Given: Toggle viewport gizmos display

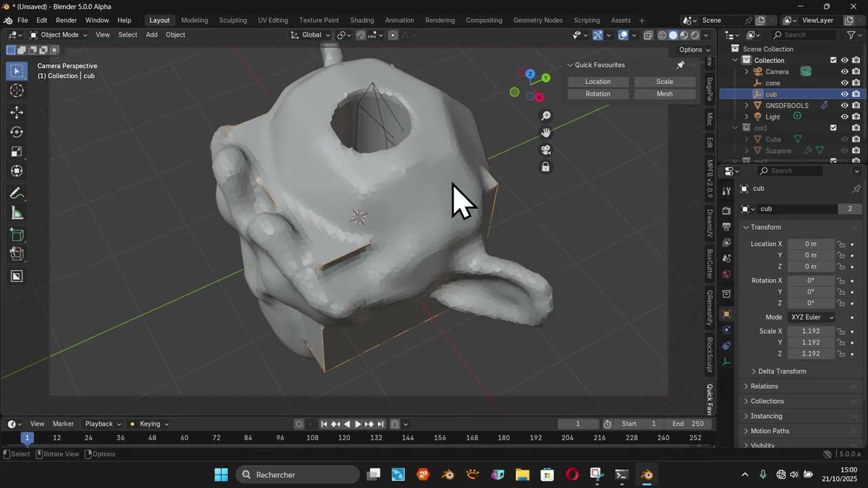Looking at the screenshot, I should tap(597, 35).
